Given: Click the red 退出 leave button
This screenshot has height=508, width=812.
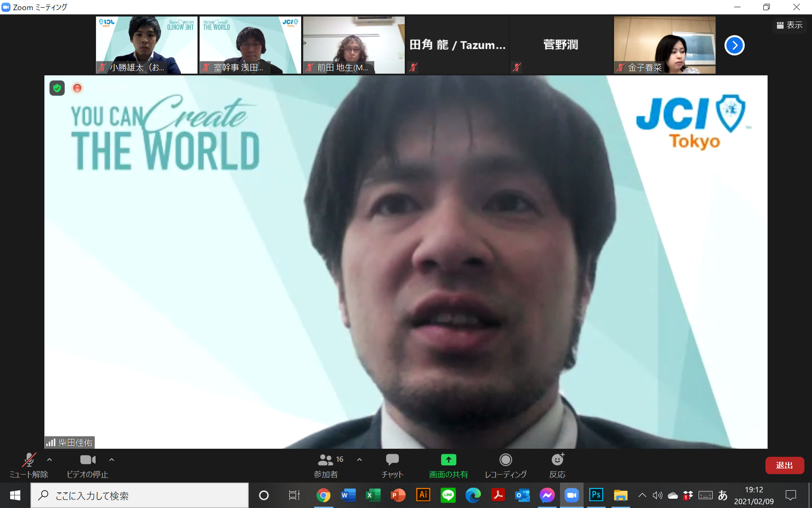Looking at the screenshot, I should (x=784, y=465).
